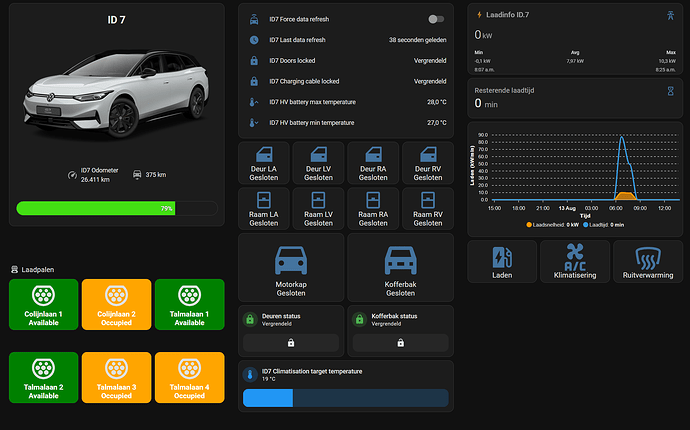The height and width of the screenshot is (430, 690).
Task: Open Talmalaan 2 Available charger tile
Action: coord(44,378)
